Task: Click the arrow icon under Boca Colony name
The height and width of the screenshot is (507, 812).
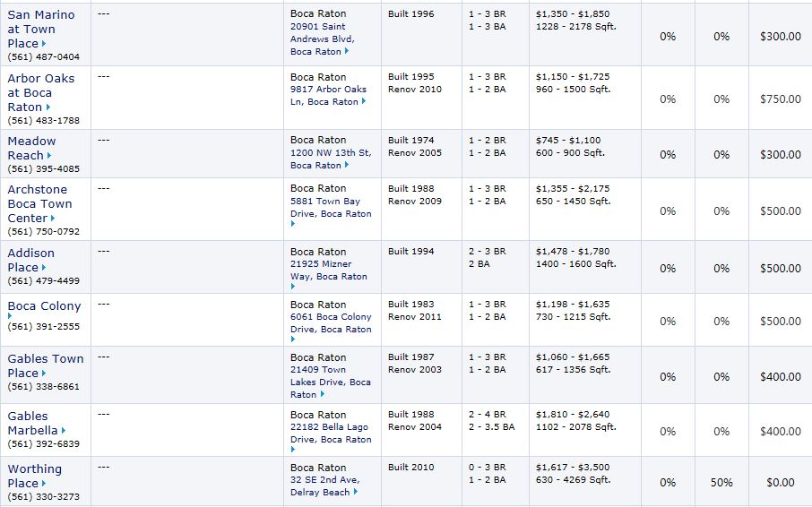Action: (x=10, y=315)
